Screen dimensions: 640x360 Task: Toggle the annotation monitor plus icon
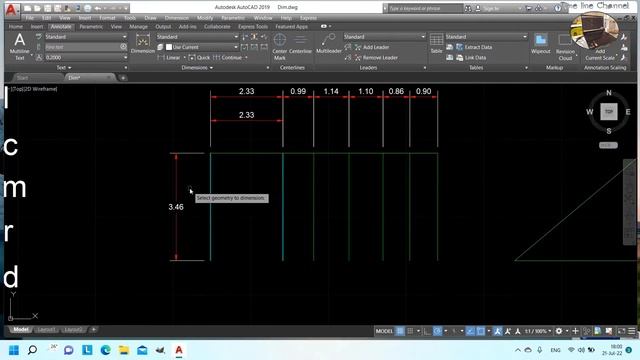coord(575,331)
